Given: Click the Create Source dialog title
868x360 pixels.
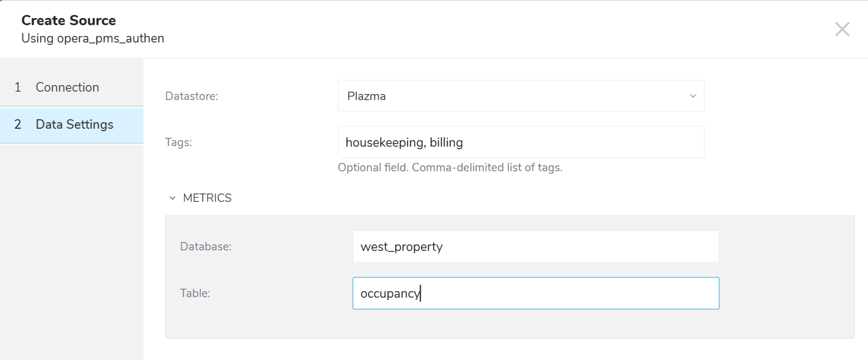Looking at the screenshot, I should [68, 20].
